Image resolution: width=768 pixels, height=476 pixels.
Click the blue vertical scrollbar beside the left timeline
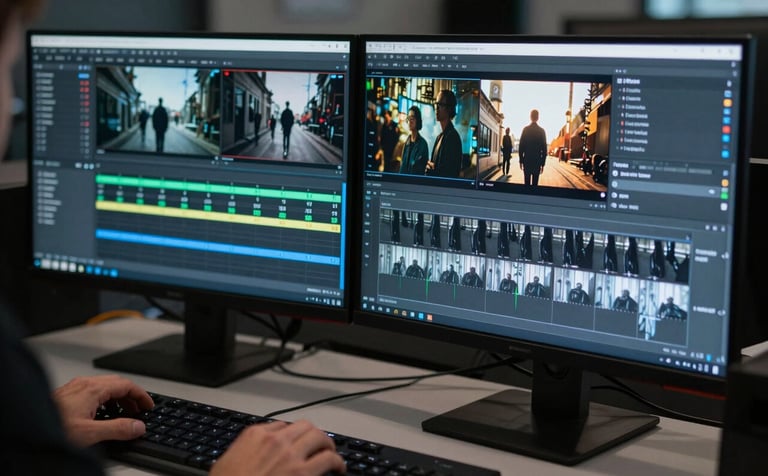[x=343, y=235]
